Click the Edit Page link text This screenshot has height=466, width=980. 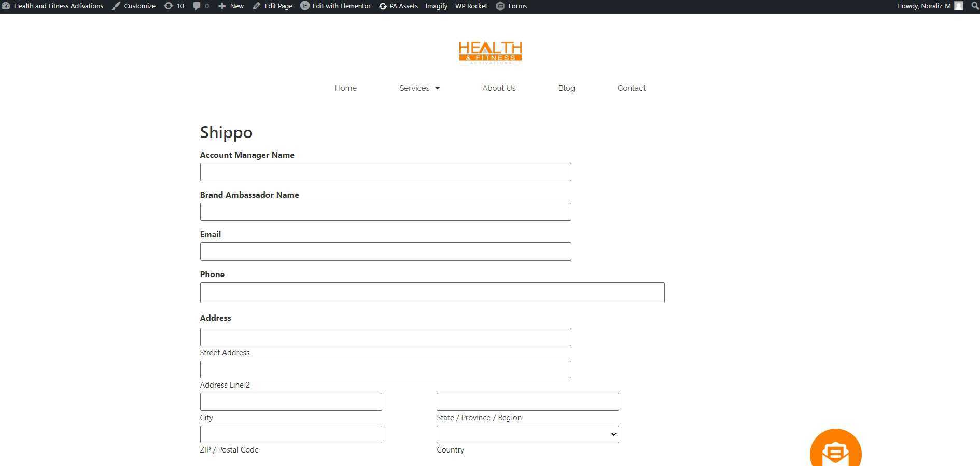click(278, 6)
